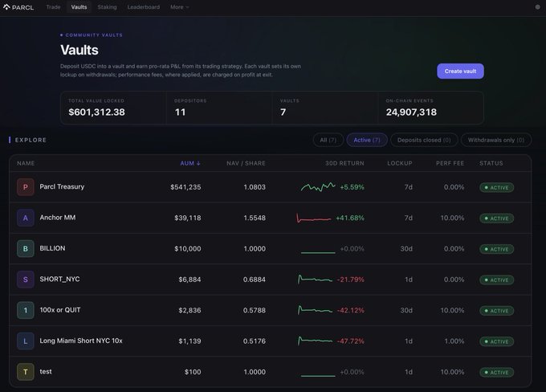Select the Active (7) filter

[x=367, y=140]
